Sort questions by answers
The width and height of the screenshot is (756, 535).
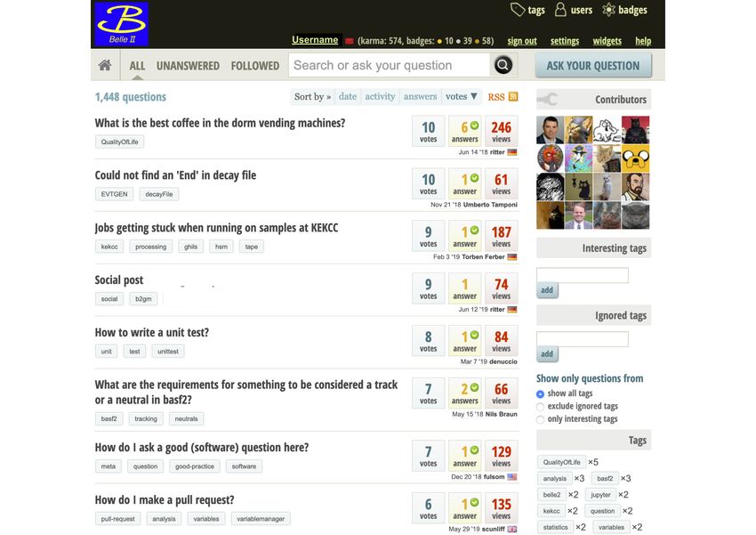point(420,96)
